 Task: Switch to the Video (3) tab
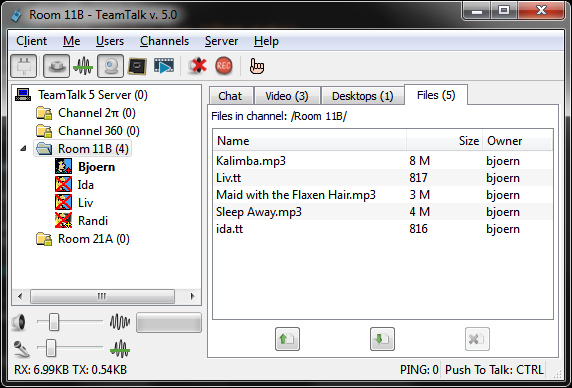287,96
